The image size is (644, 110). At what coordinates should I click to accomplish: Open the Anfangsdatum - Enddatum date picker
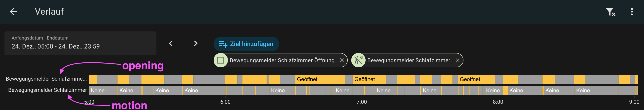pos(80,43)
